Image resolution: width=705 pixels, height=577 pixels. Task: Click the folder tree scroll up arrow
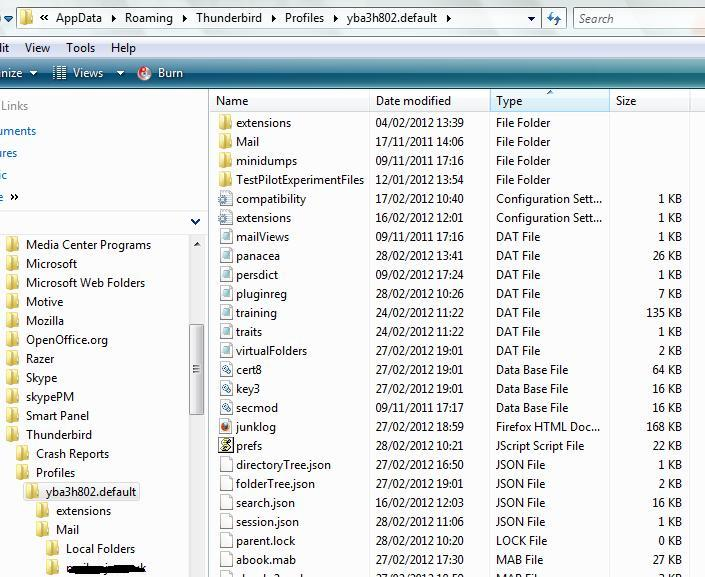tap(196, 244)
